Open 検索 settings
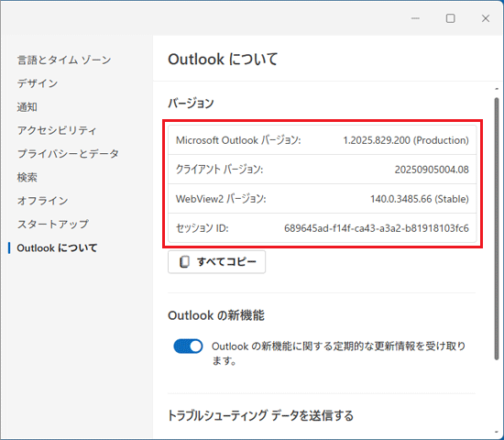The height and width of the screenshot is (440, 504). (x=27, y=177)
